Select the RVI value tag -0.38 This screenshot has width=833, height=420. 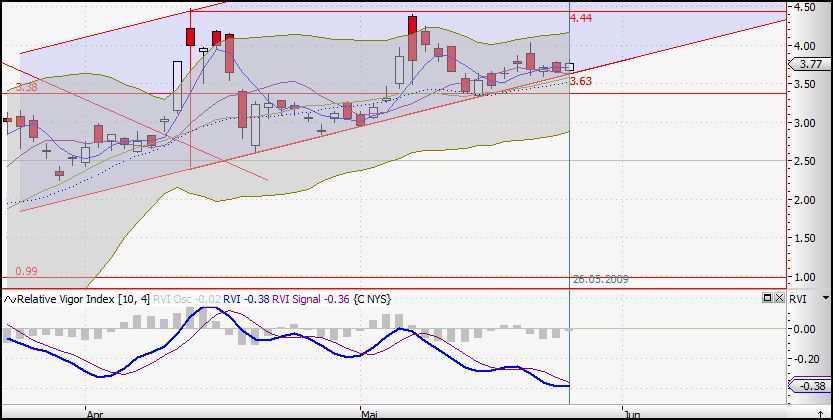(809, 386)
